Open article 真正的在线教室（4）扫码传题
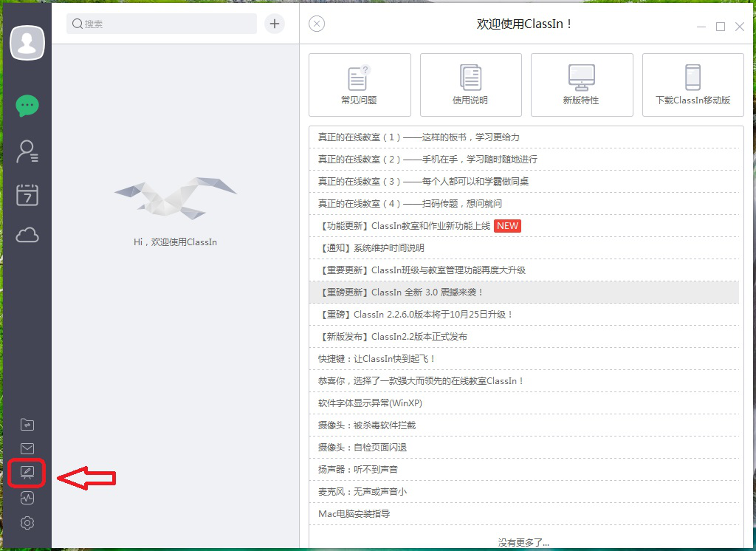The height and width of the screenshot is (551, 756). [524, 204]
